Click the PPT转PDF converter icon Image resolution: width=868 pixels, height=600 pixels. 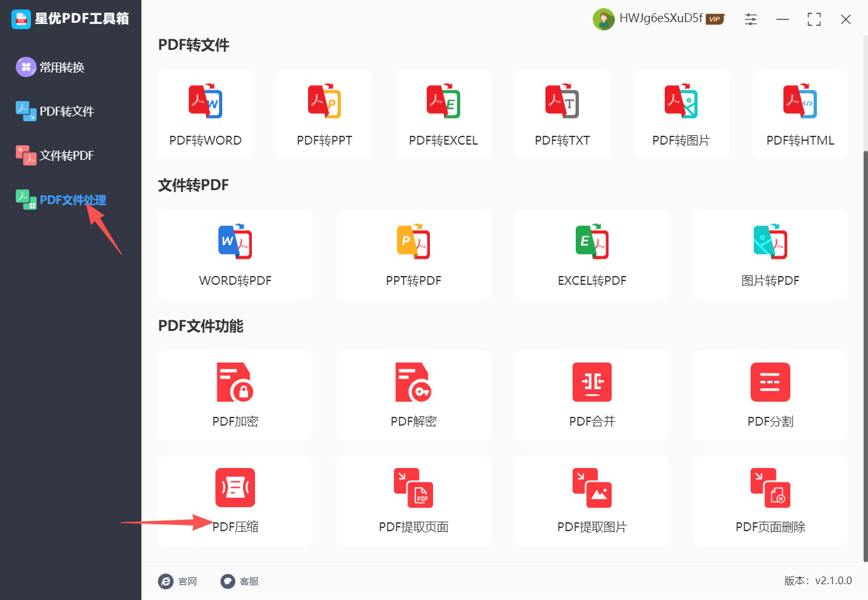[x=413, y=241]
